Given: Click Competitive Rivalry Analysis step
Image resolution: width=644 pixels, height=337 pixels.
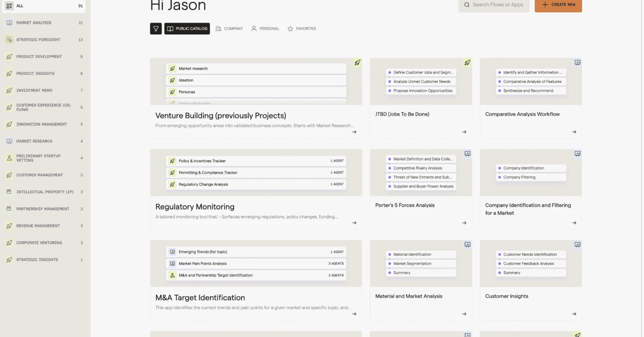Looking at the screenshot, I should [421, 168].
